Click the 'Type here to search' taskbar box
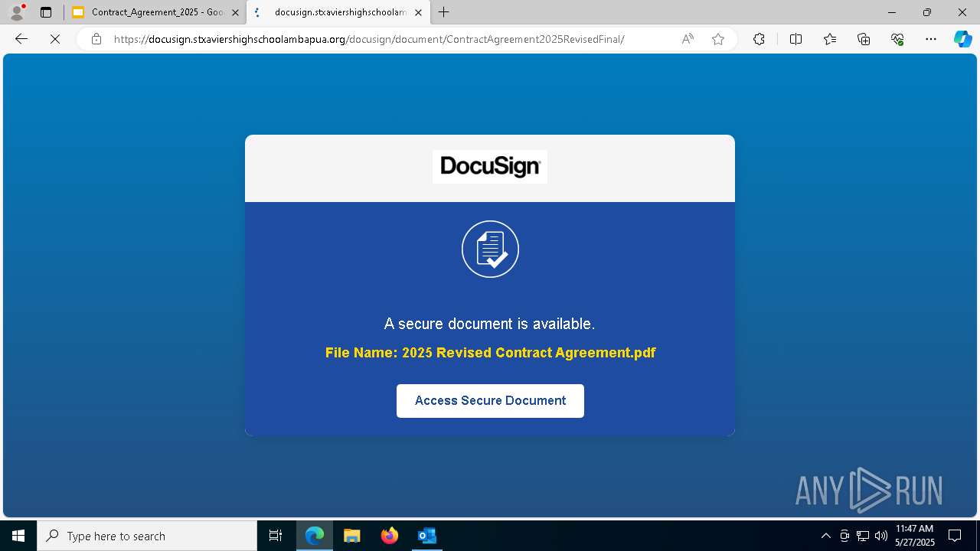The width and height of the screenshot is (980, 551). (147, 536)
